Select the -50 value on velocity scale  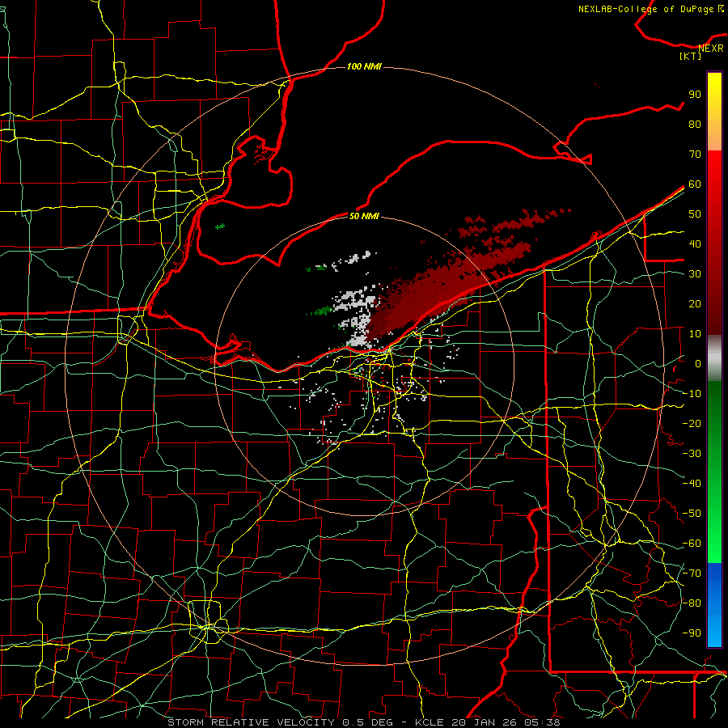point(692,514)
